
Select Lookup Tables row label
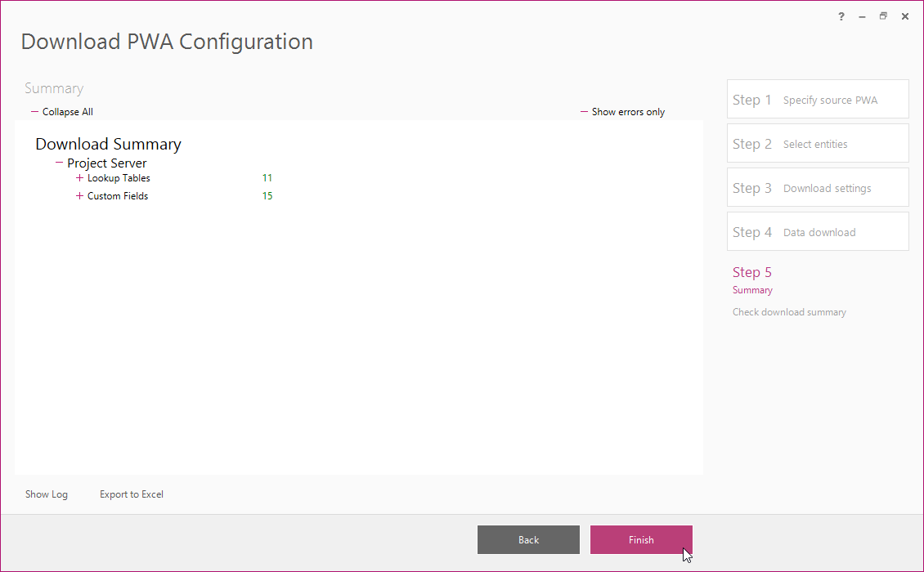pyautogui.click(x=119, y=178)
